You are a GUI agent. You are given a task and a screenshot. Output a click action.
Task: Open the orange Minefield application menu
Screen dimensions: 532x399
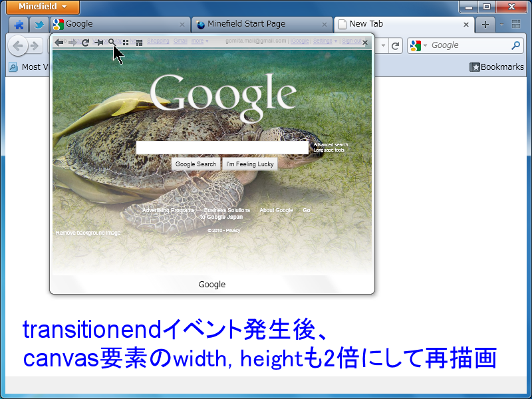43,7
